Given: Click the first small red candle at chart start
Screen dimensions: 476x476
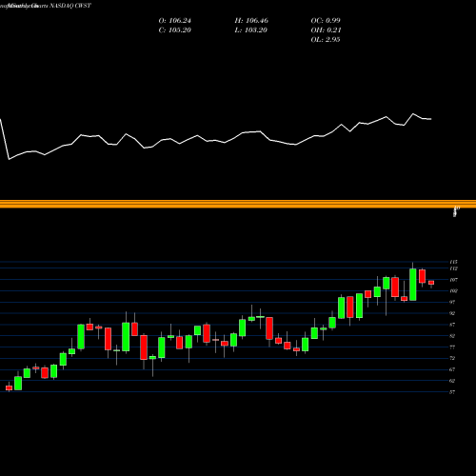Looking at the screenshot, I should [9, 387].
